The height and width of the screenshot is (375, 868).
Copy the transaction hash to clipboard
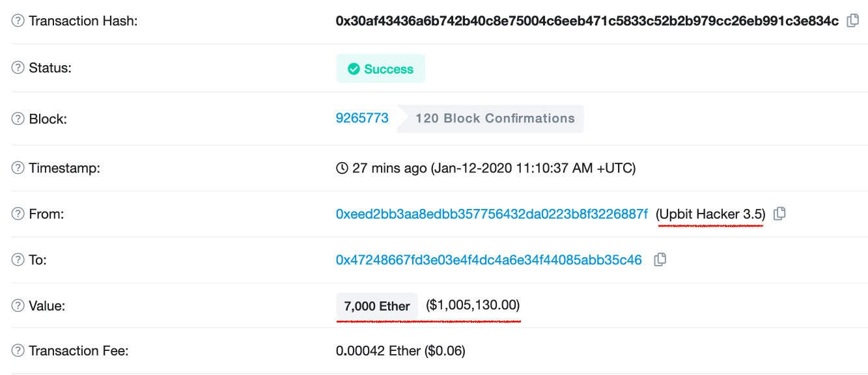coord(852,21)
